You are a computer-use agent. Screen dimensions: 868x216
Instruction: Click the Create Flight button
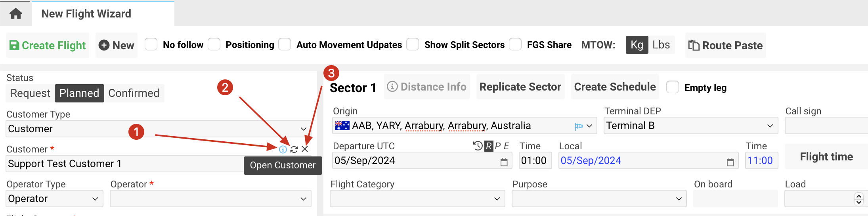(x=48, y=45)
